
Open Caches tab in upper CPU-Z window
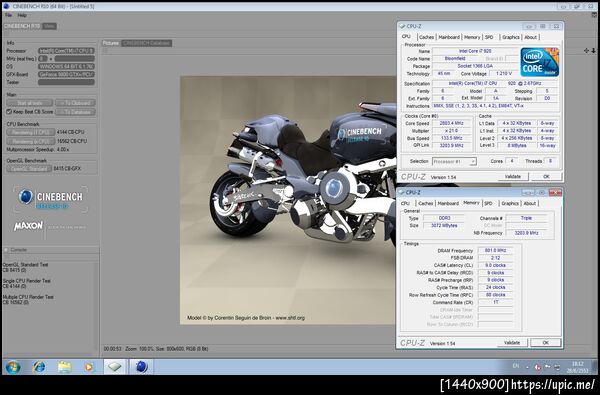[426, 37]
